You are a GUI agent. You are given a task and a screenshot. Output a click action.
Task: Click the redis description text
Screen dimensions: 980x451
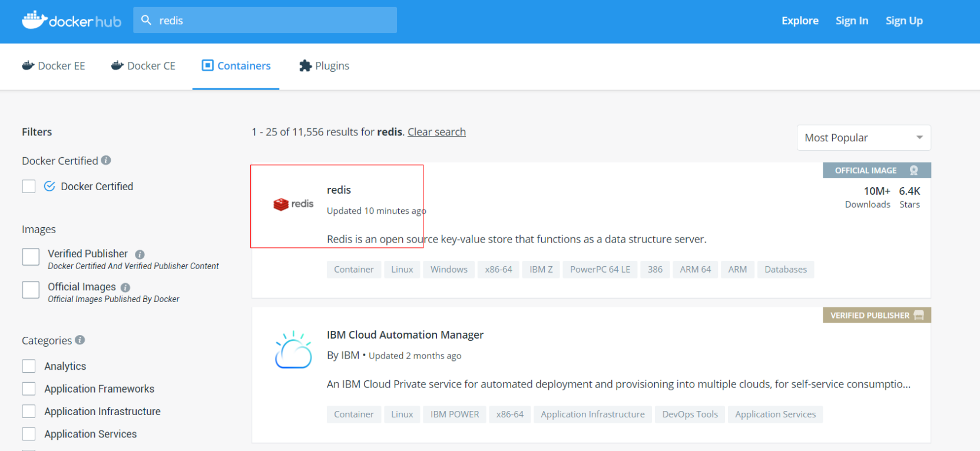[517, 239]
